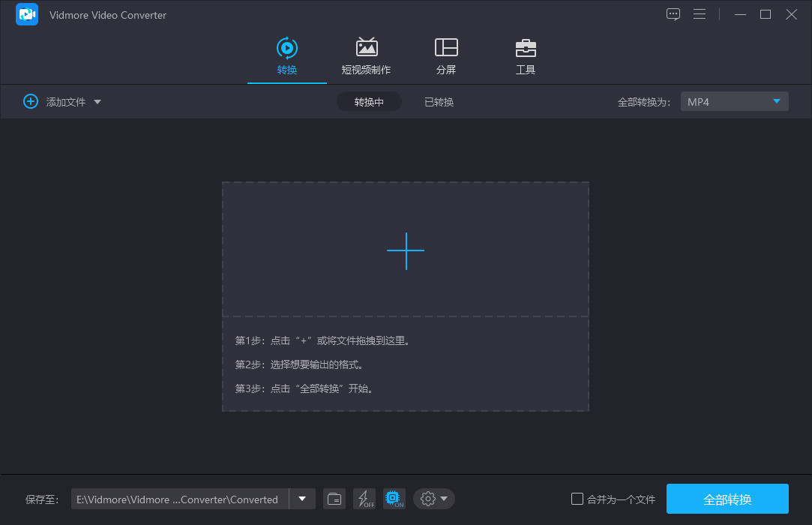Open the MP4 output format dropdown

point(734,101)
